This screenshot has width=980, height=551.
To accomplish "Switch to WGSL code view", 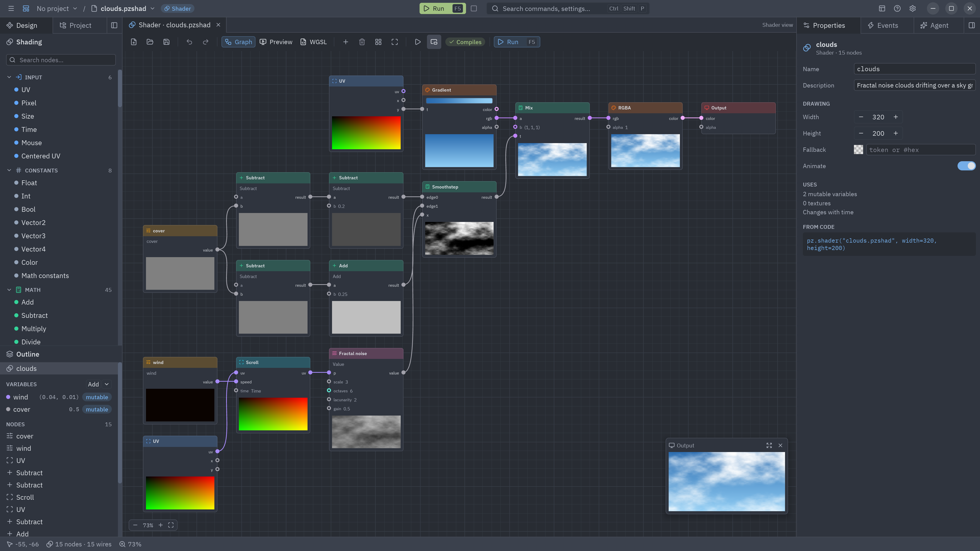I will pos(313,42).
